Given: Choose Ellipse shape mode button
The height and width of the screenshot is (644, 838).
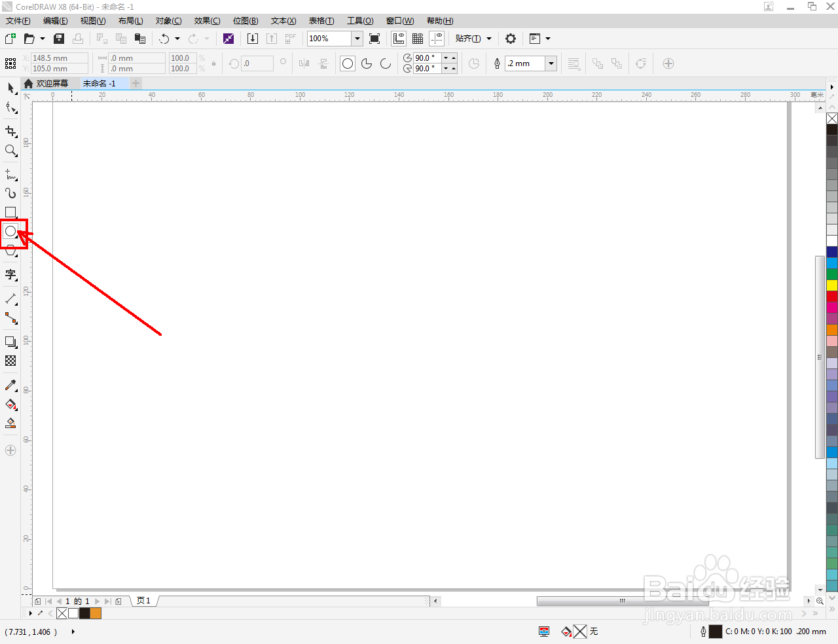Looking at the screenshot, I should (x=348, y=63).
